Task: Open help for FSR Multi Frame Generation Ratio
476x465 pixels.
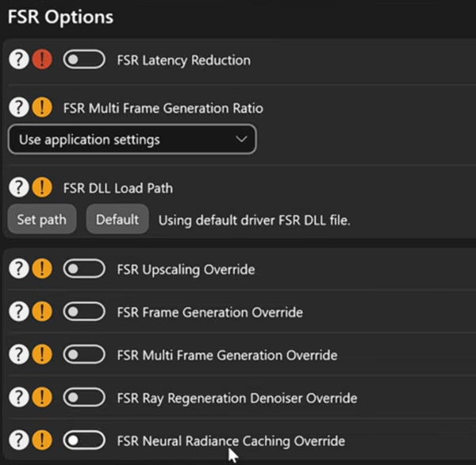Action: tap(19, 107)
